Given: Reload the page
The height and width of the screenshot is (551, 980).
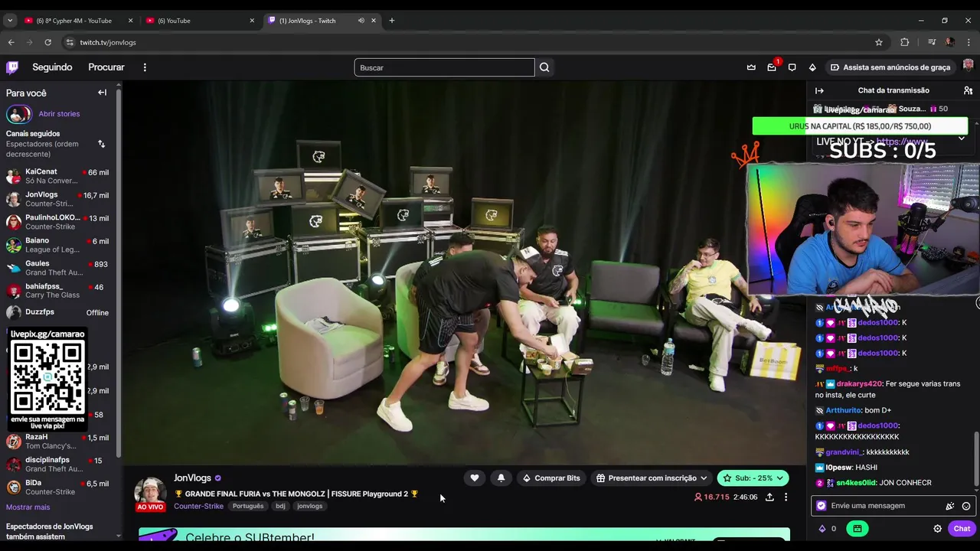Looking at the screenshot, I should [x=48, y=42].
